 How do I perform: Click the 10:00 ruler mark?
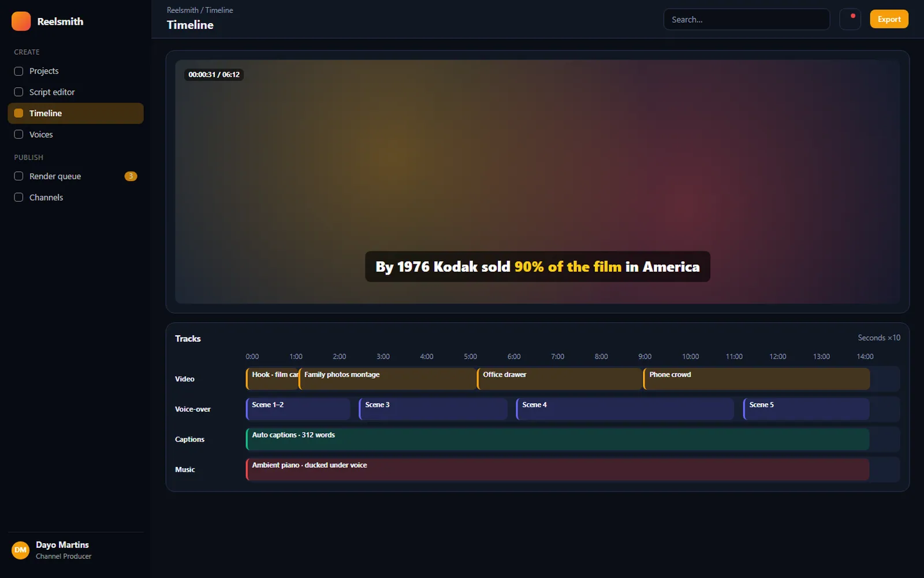[x=691, y=357]
